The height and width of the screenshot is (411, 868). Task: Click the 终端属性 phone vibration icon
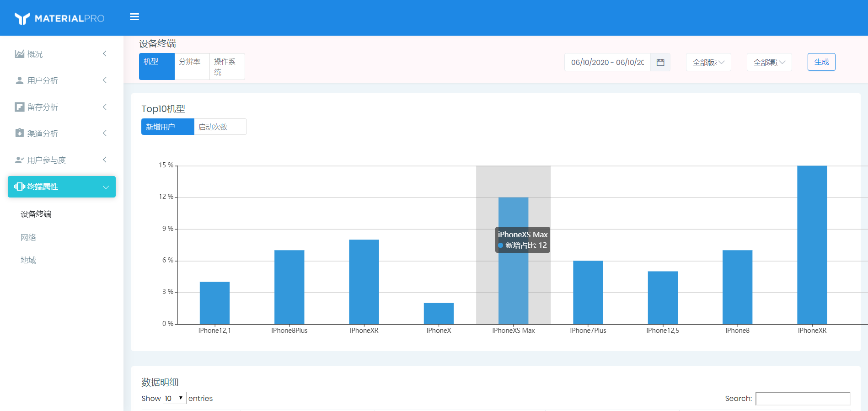click(x=20, y=187)
